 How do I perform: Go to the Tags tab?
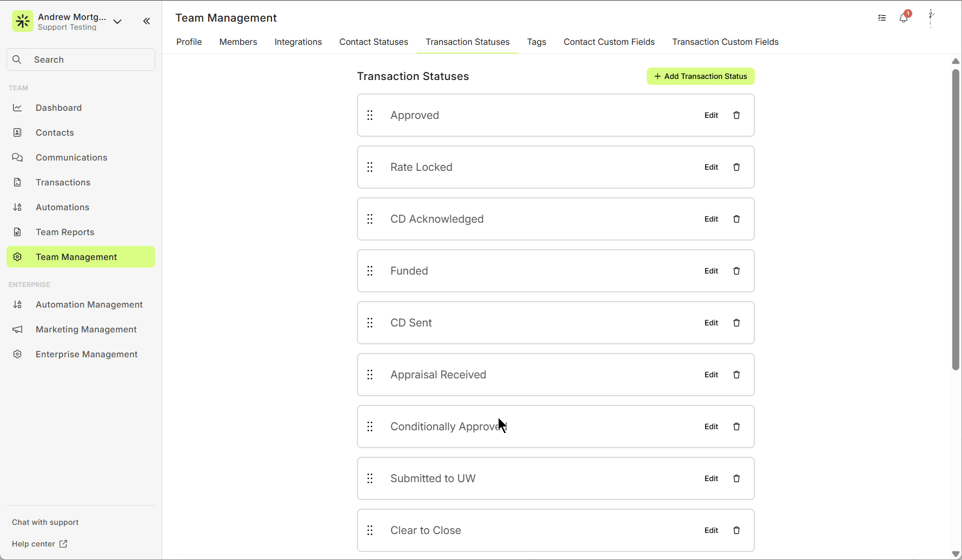point(536,42)
